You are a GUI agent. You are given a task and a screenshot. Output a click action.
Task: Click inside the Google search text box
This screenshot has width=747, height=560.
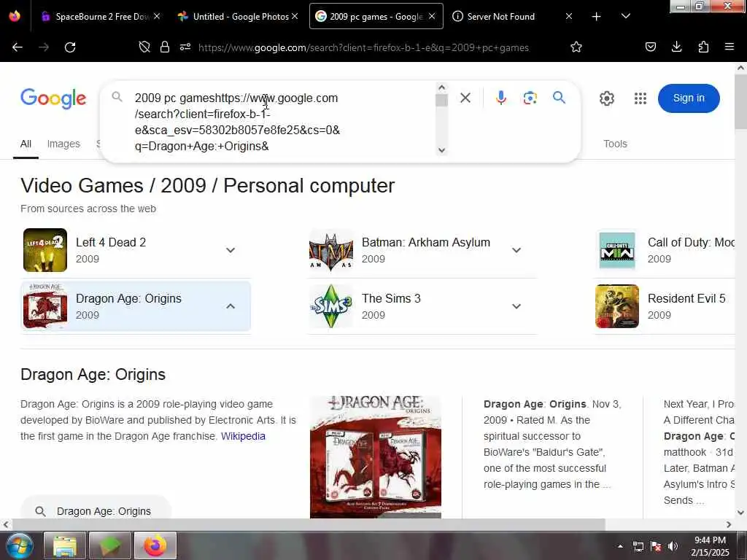(281, 122)
